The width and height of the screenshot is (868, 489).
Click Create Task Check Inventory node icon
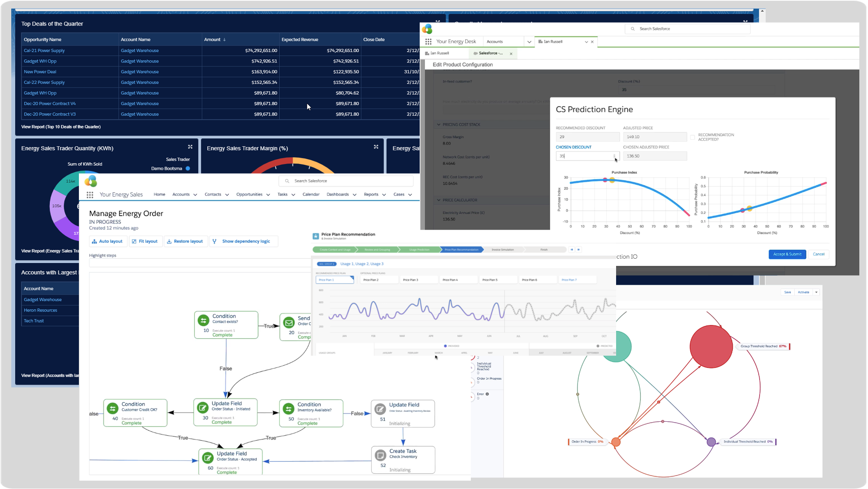coord(380,455)
